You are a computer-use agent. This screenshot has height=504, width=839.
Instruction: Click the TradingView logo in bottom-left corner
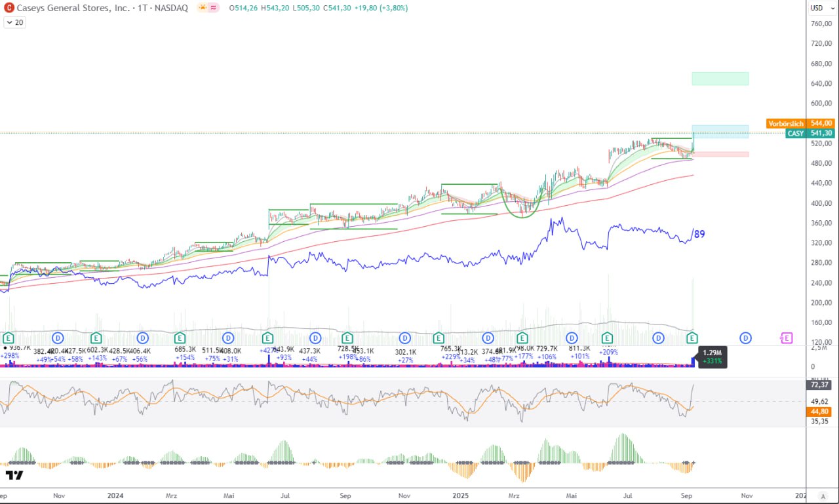[x=14, y=475]
